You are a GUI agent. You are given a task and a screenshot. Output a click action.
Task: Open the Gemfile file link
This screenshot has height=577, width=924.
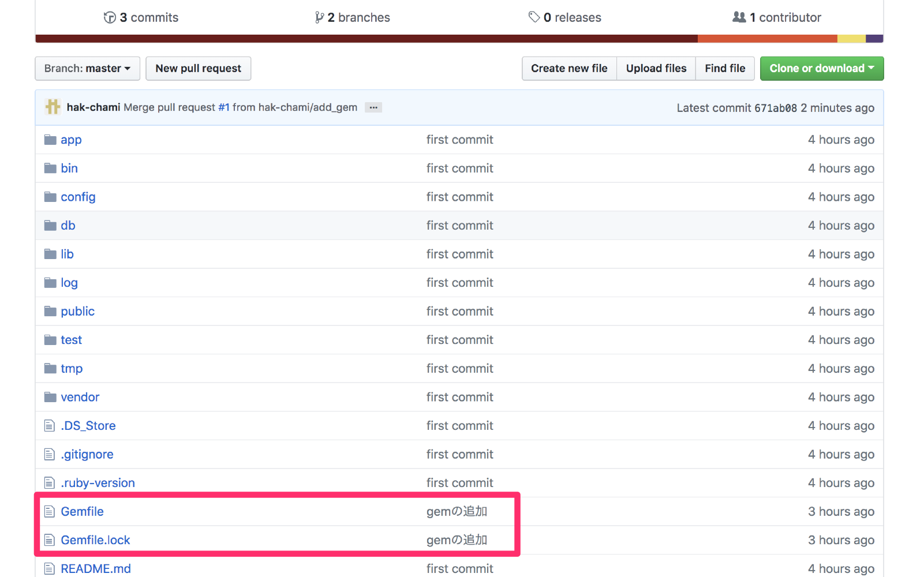pyautogui.click(x=82, y=511)
